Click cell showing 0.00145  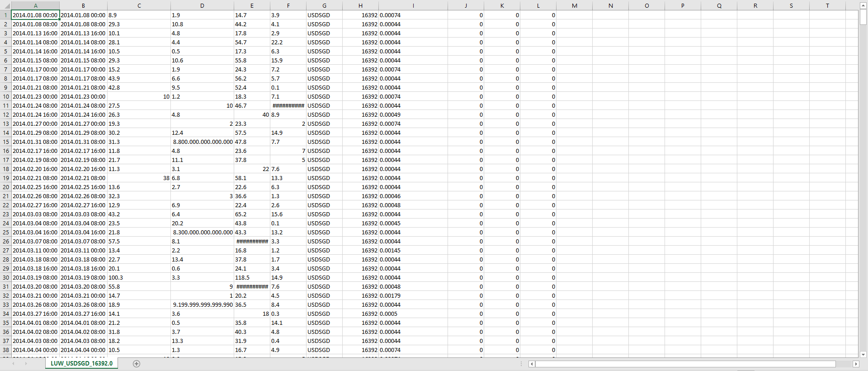click(413, 250)
